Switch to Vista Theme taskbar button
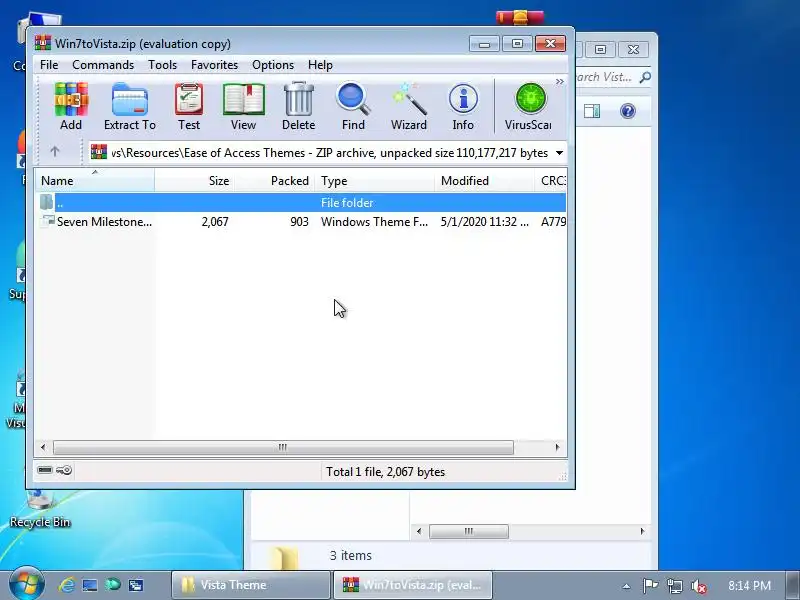800x600 pixels. 251,585
